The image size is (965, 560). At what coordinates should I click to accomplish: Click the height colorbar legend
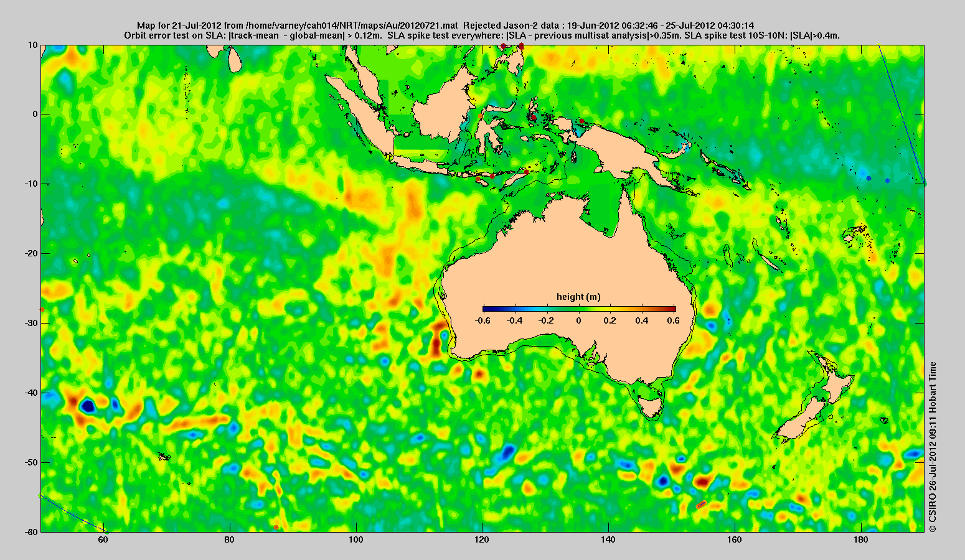pyautogui.click(x=579, y=309)
